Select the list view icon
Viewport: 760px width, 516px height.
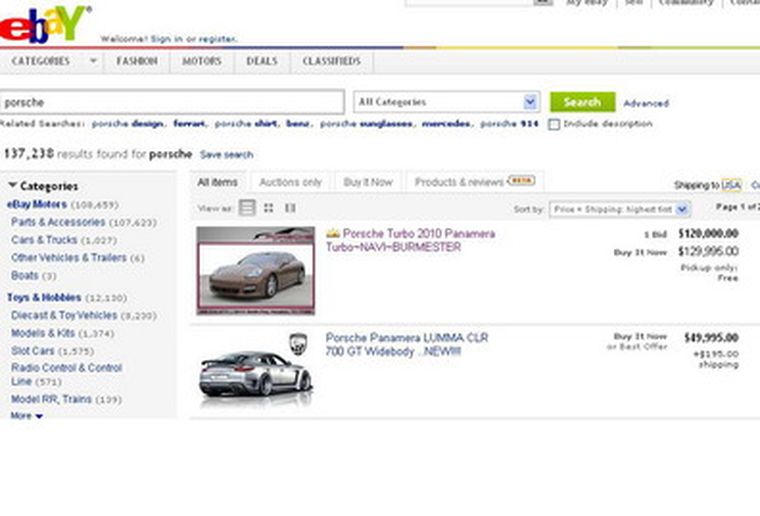click(247, 208)
